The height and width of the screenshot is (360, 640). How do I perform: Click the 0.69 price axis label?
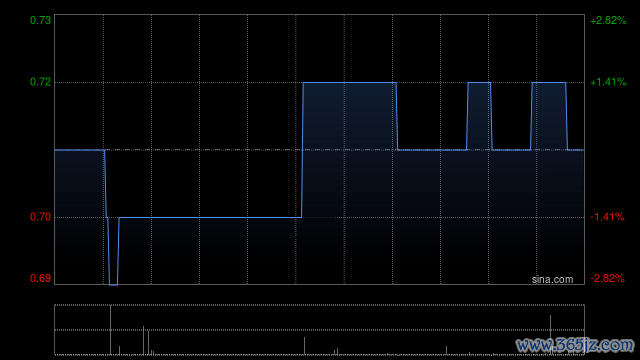click(40, 278)
